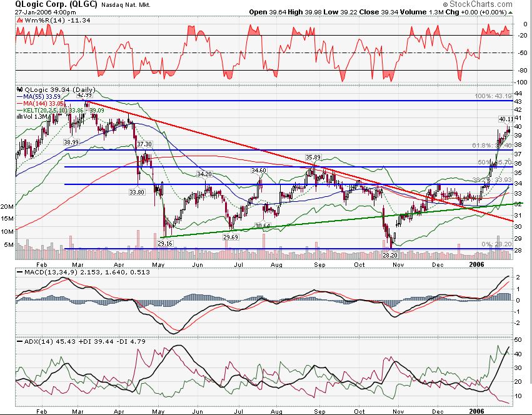Screen dimensions: 532x415
Task: Click the 42.99 peak price label
Action: [84, 95]
